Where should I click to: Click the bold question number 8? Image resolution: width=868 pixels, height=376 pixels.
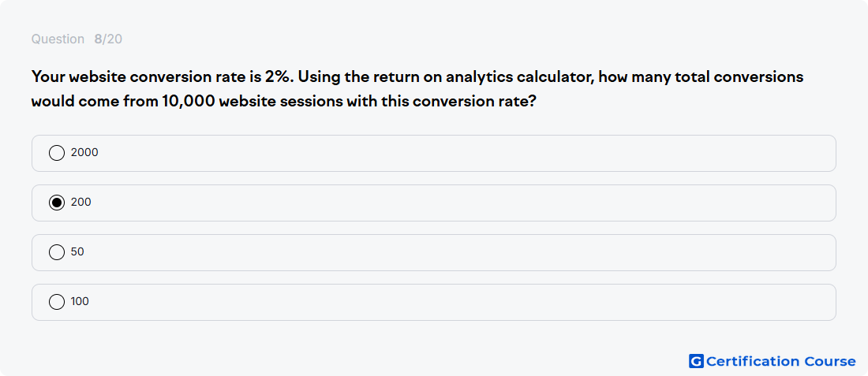click(x=98, y=39)
